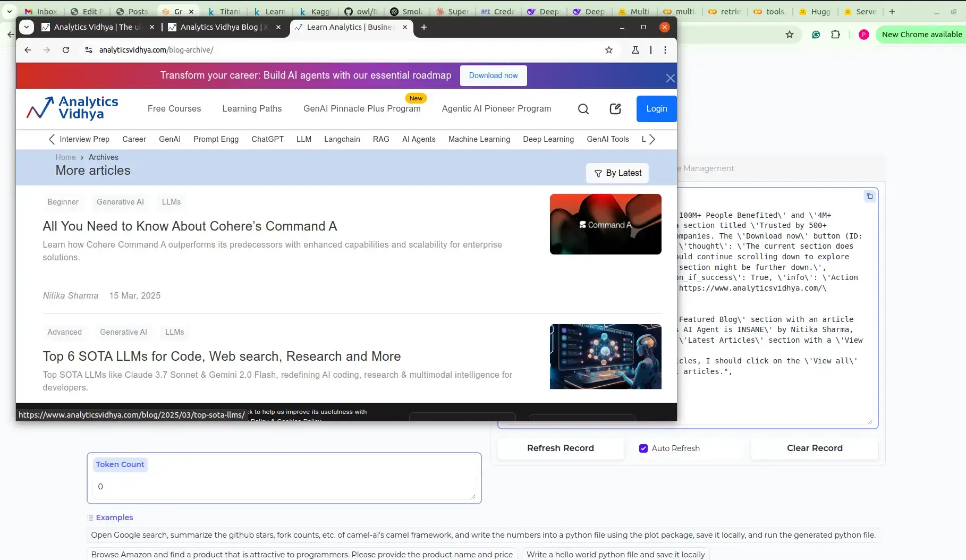
Task: Click the write/edit article icon
Action: [x=615, y=109]
